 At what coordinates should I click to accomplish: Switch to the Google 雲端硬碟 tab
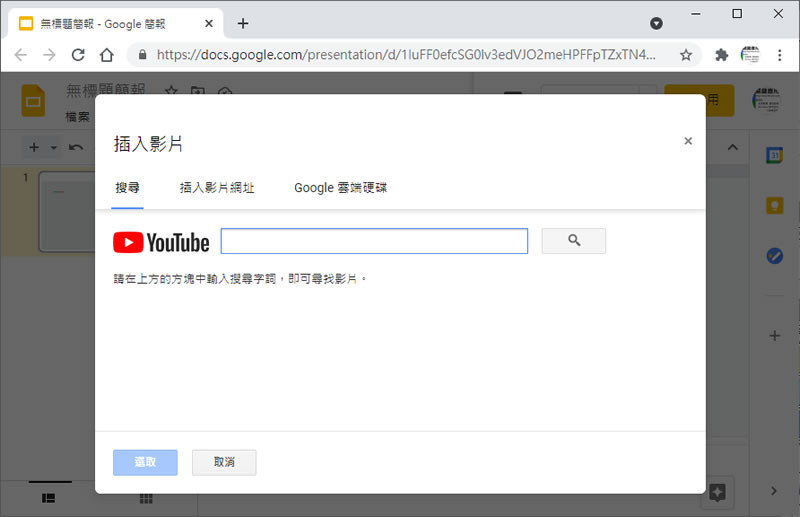click(340, 188)
